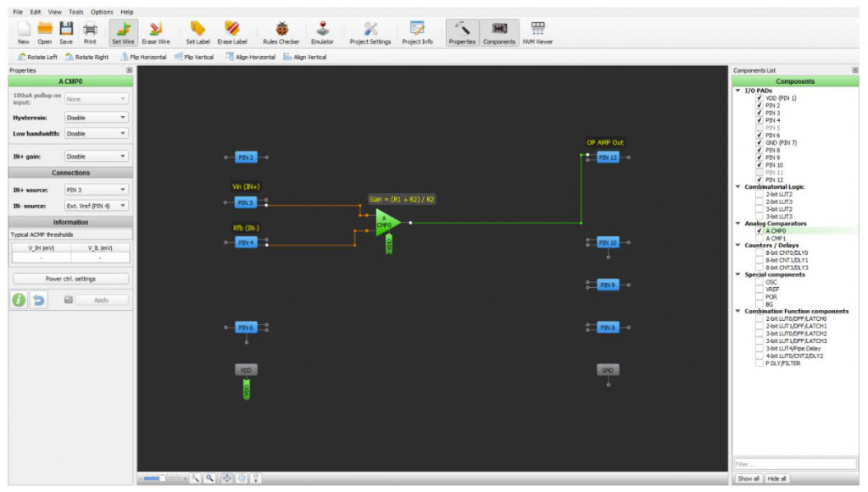Toggle the 2-bit LUT2 checkbox
The width and height of the screenshot is (868, 492).
[760, 194]
